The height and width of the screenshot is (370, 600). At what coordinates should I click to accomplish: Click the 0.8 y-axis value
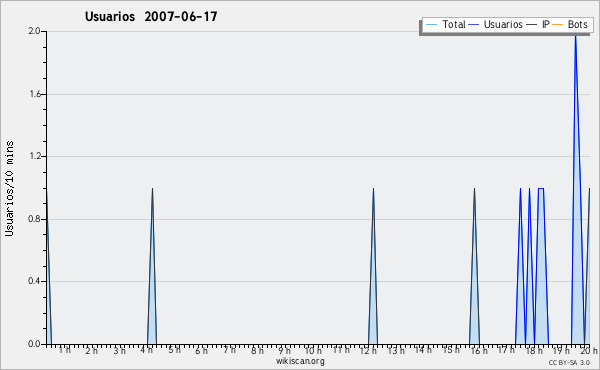[34, 219]
